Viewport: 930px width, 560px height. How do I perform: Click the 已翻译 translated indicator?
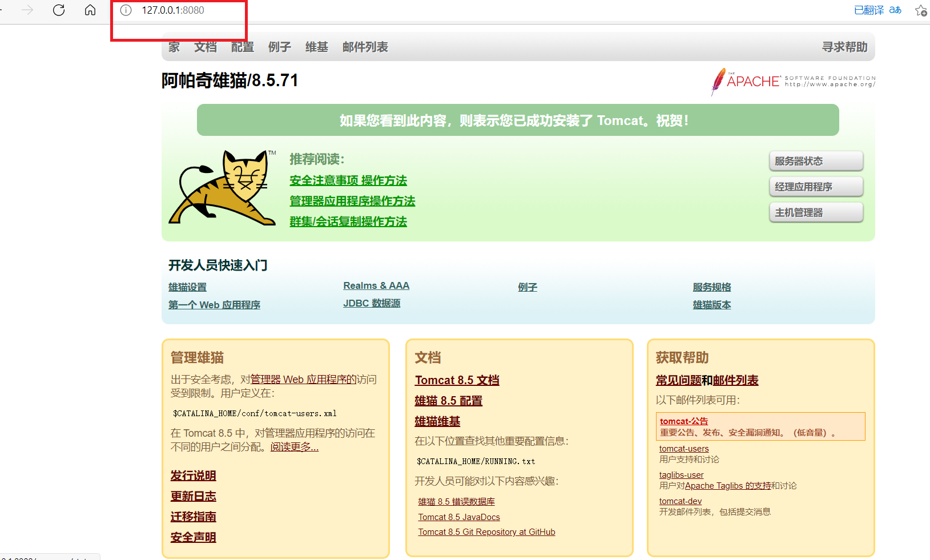[869, 10]
